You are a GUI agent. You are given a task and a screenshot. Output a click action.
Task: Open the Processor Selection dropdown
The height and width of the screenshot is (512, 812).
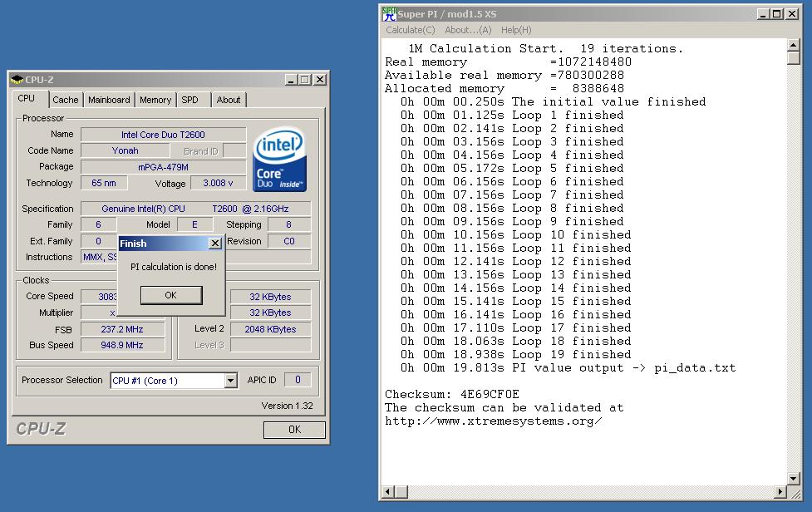pos(231,381)
